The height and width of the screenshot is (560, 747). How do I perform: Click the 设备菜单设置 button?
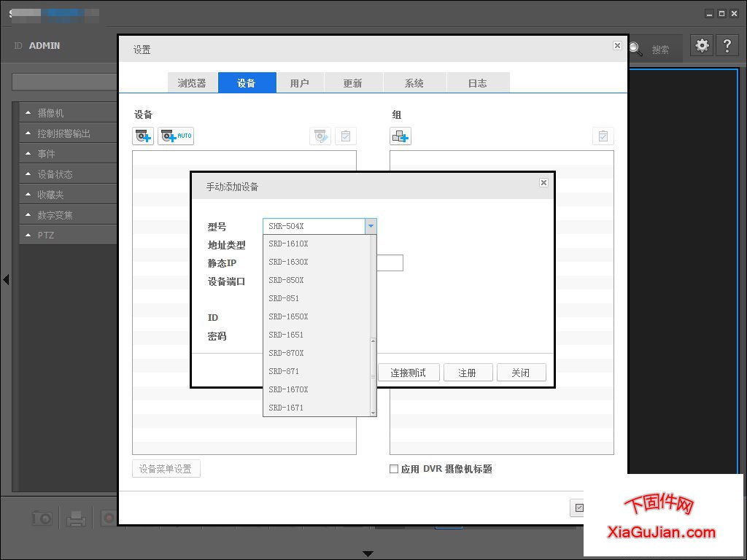pyautogui.click(x=166, y=469)
